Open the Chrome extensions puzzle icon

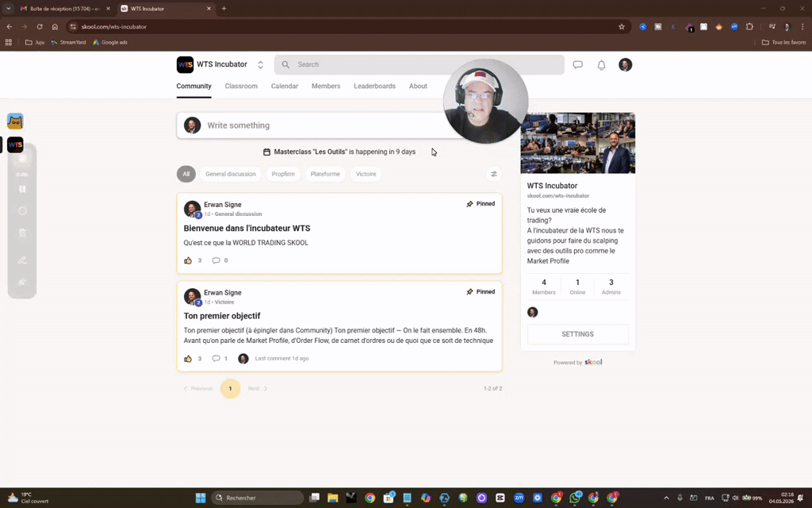tap(749, 26)
